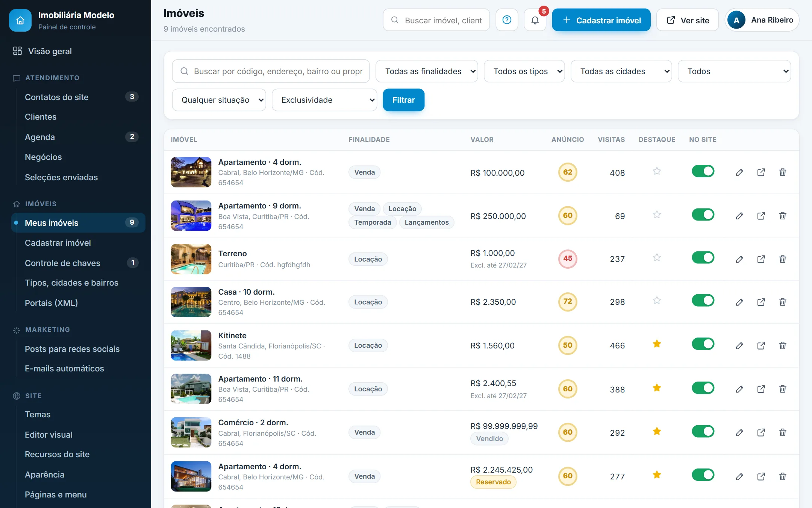Expand the Qualquer situação dropdown
Image resolution: width=812 pixels, height=508 pixels.
[219, 100]
